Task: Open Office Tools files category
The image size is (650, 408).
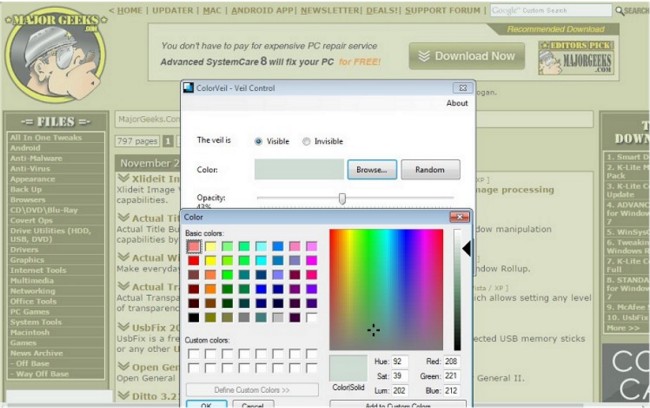Action: 34,301
